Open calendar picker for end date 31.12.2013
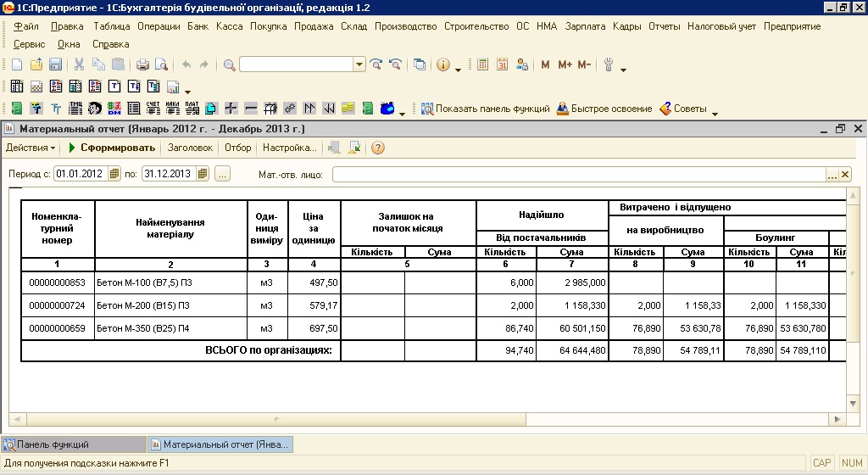Screen dimensions: 868x475 click(202, 173)
